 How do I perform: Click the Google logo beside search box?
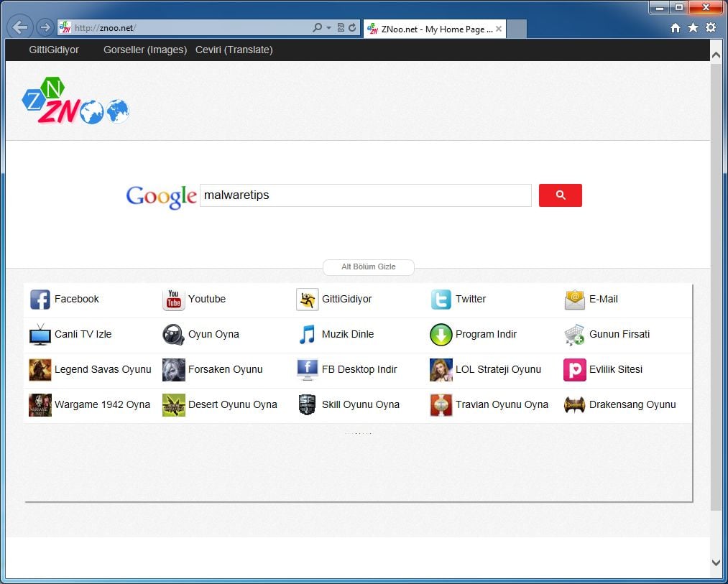click(x=161, y=197)
